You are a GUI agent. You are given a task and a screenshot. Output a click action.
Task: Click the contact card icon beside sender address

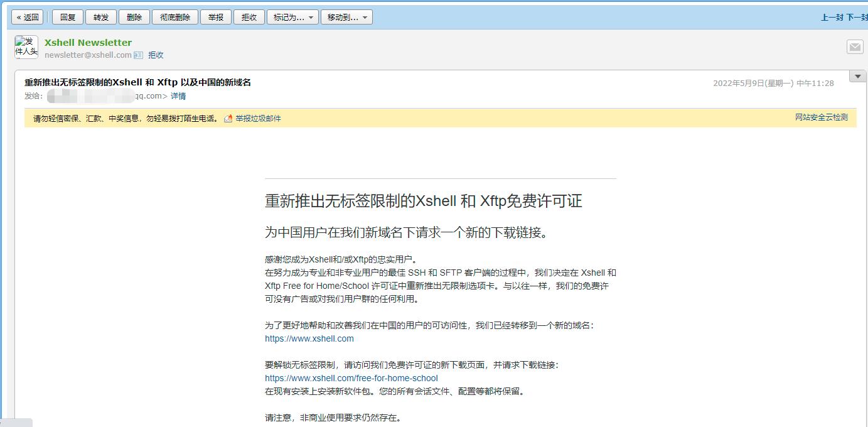click(139, 55)
